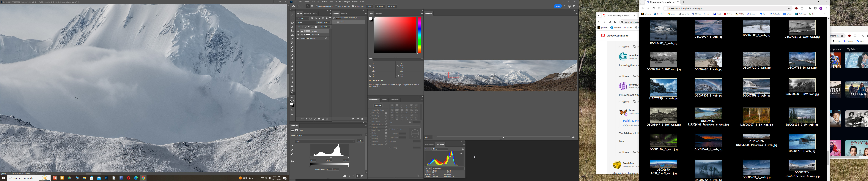Click the hue spectrum slider in Color panel

(420, 35)
